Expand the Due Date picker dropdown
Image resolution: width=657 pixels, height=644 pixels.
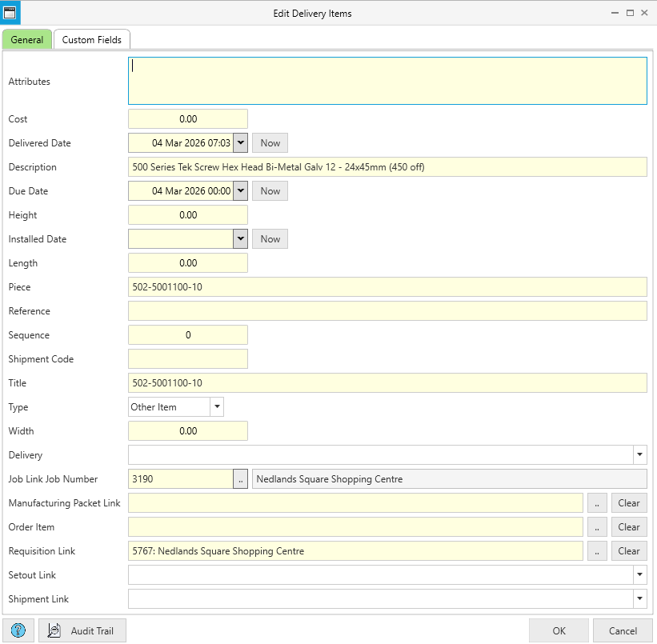(x=240, y=191)
